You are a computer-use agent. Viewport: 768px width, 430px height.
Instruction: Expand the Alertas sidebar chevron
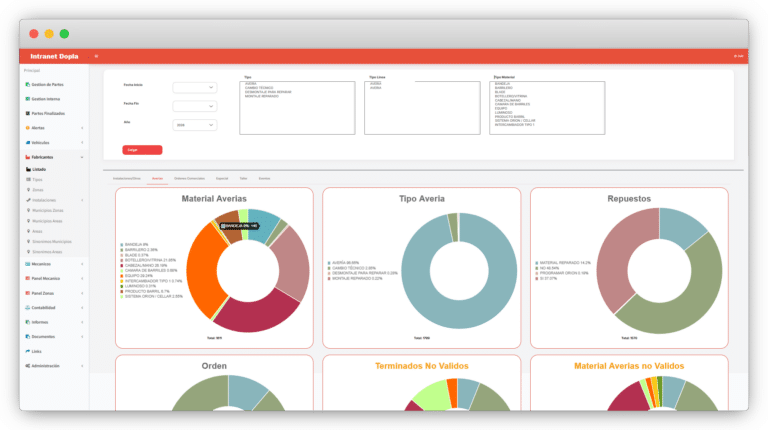point(82,128)
